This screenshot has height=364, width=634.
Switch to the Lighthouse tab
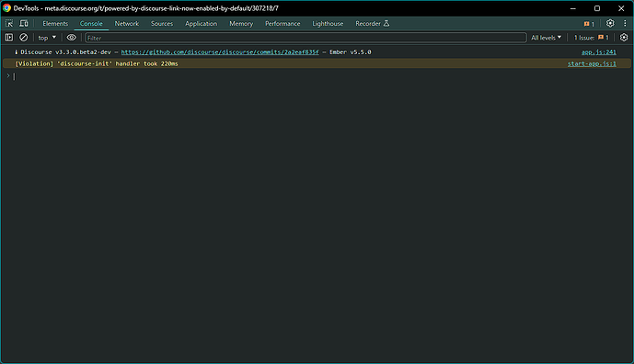[x=328, y=23]
